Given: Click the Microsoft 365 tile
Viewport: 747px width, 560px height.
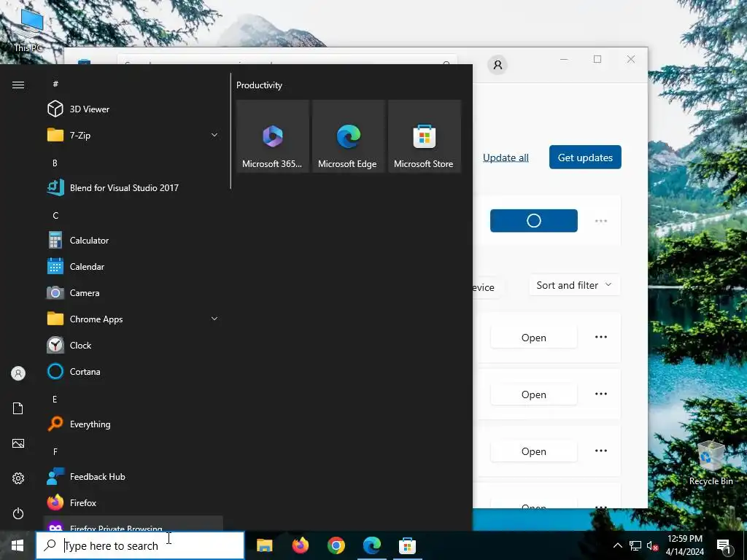Looking at the screenshot, I should (x=273, y=136).
